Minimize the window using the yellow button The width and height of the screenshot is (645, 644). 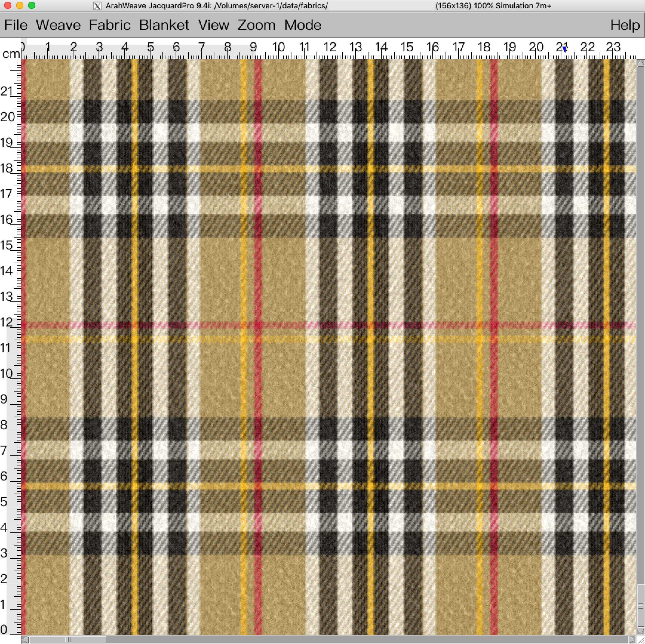20,5
